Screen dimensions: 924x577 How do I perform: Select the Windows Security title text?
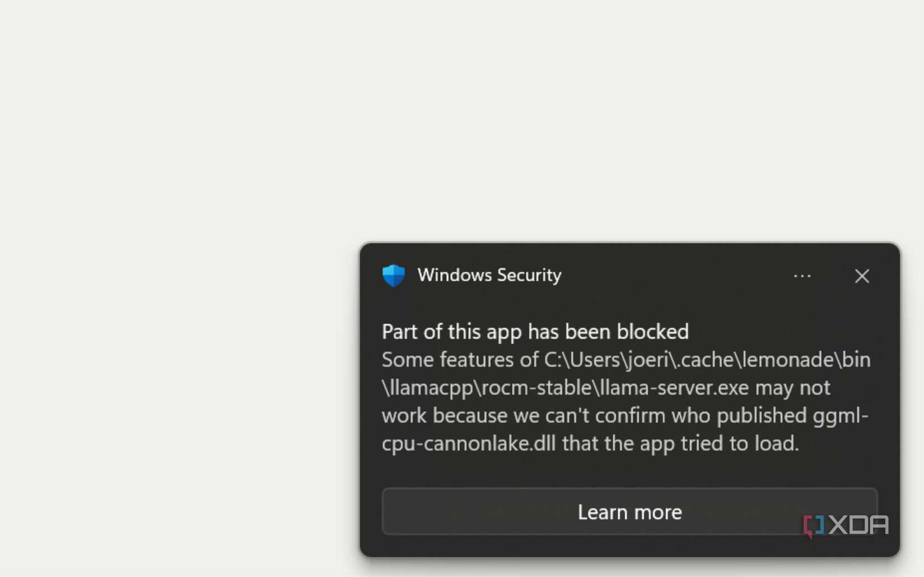tap(489, 275)
